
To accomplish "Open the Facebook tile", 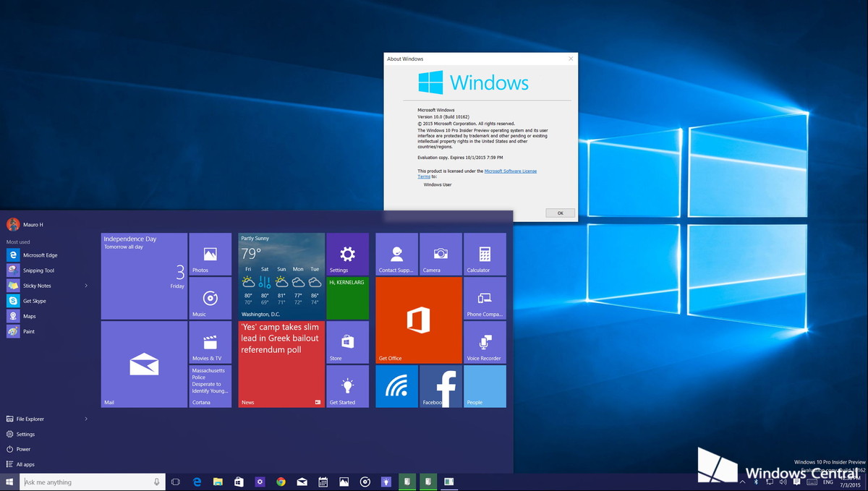I will pyautogui.click(x=441, y=386).
